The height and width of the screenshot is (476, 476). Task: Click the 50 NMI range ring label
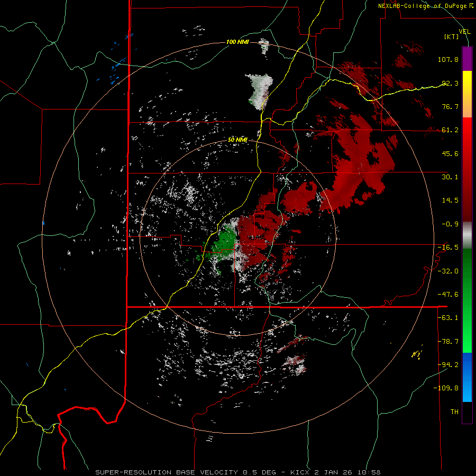pos(237,140)
